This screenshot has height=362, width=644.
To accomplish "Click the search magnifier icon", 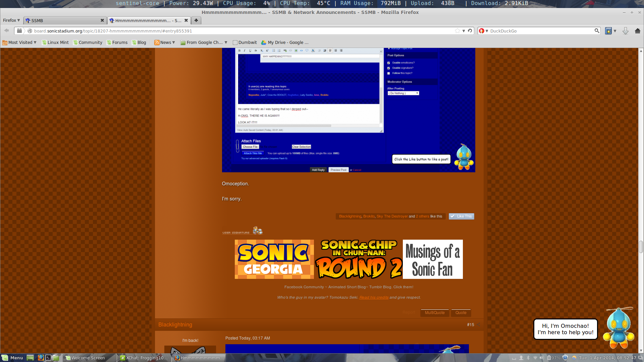I will tap(597, 31).
